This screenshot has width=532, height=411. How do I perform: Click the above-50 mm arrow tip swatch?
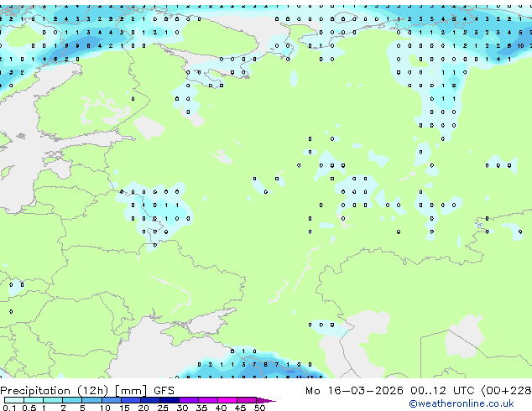(x=266, y=400)
